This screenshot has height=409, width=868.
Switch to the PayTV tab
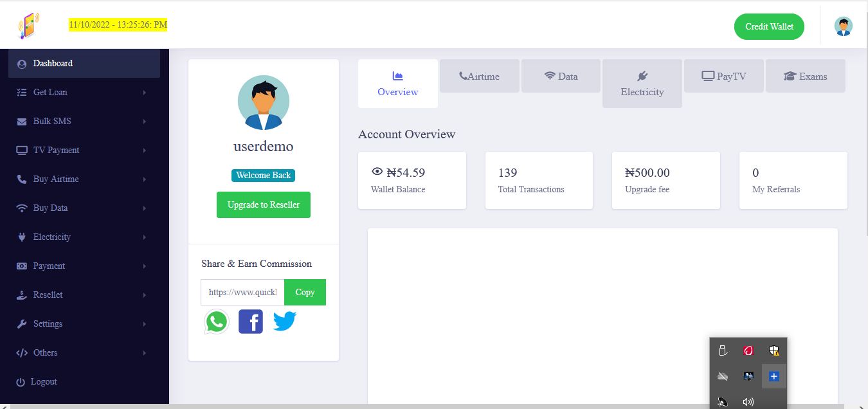coord(723,76)
